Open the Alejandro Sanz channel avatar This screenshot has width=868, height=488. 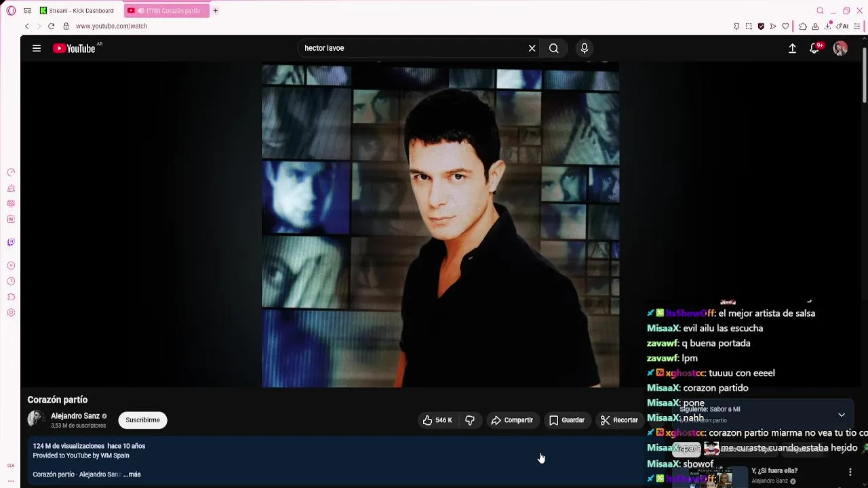[36, 420]
